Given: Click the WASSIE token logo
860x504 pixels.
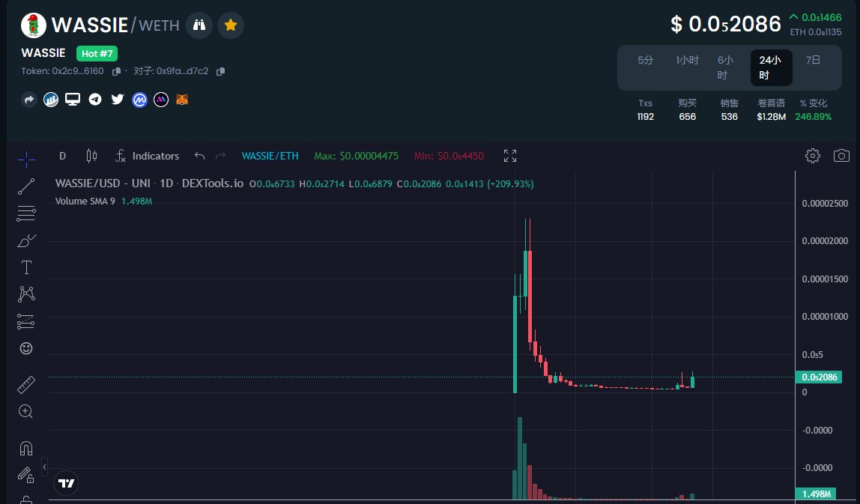Looking at the screenshot, I should point(34,25).
